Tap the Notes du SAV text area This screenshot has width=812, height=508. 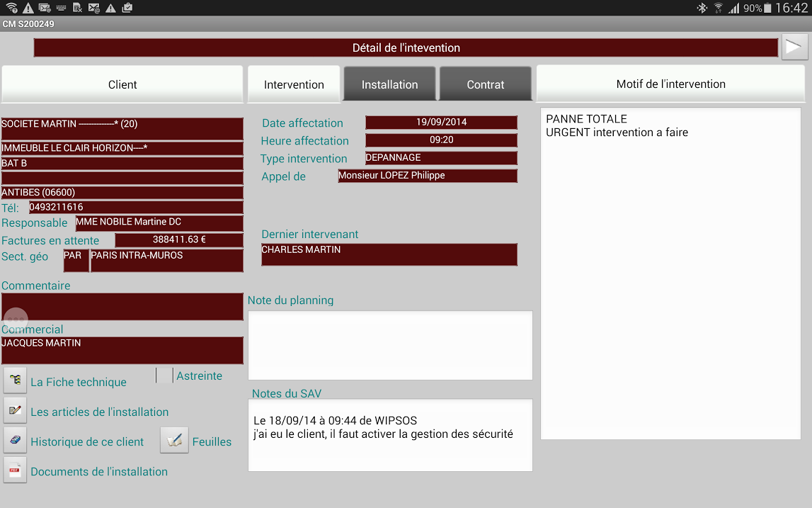click(390, 435)
